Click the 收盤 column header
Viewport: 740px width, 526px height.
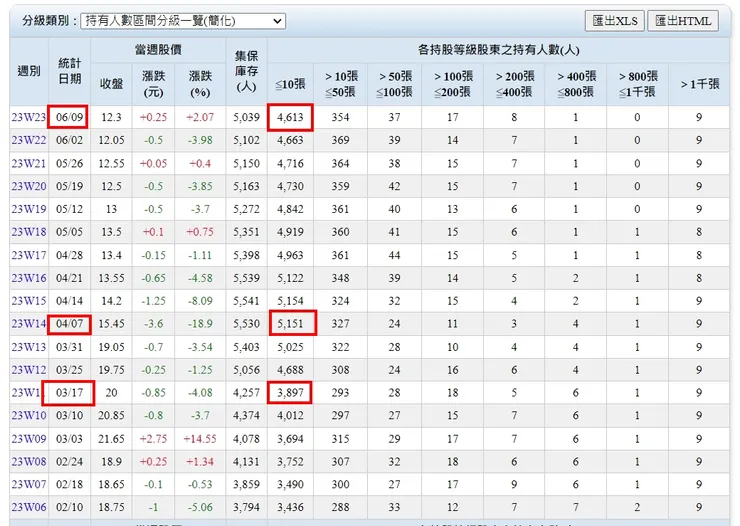coord(111,84)
